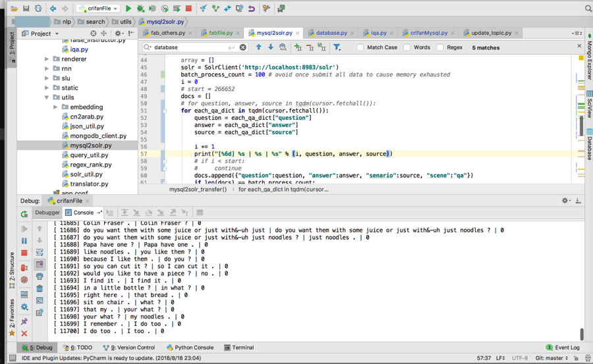This screenshot has height=364, width=593.
Task: Toggle the Words checkbox
Action: pos(407,47)
